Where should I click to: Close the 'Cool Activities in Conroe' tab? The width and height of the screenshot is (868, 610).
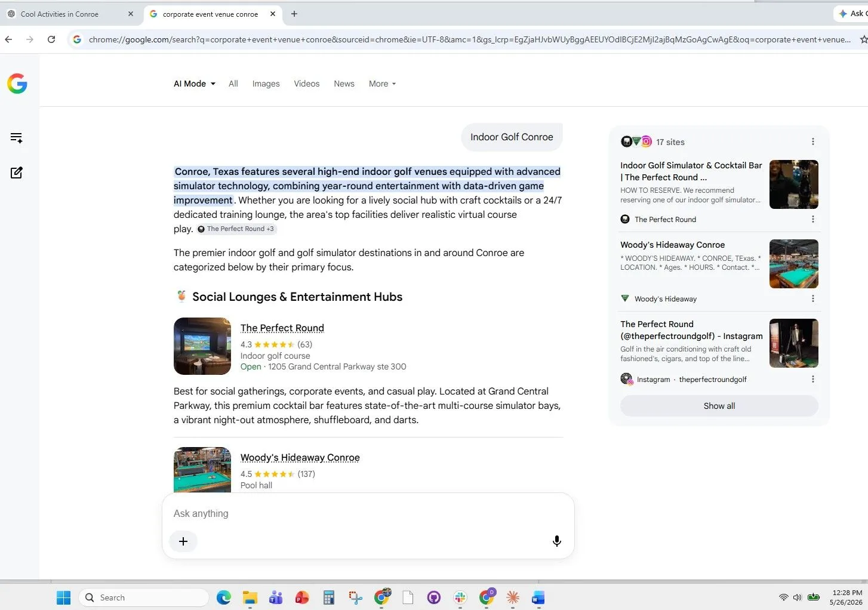point(131,14)
